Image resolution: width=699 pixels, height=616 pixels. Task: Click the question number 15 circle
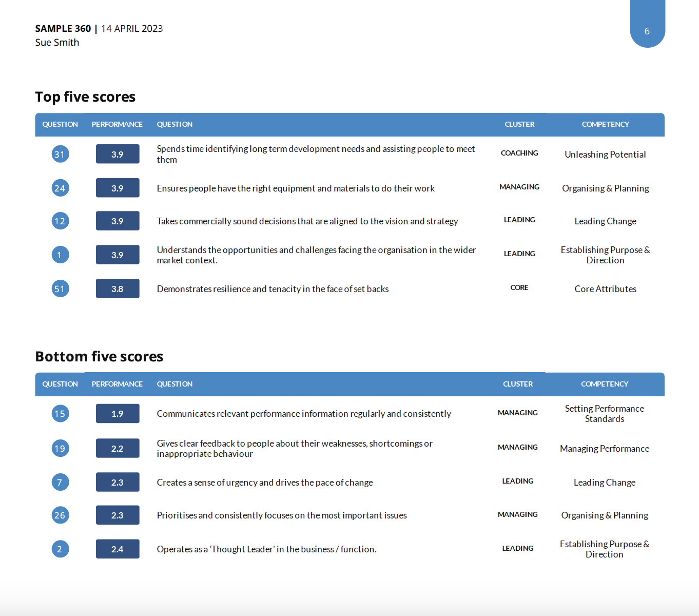(x=60, y=413)
